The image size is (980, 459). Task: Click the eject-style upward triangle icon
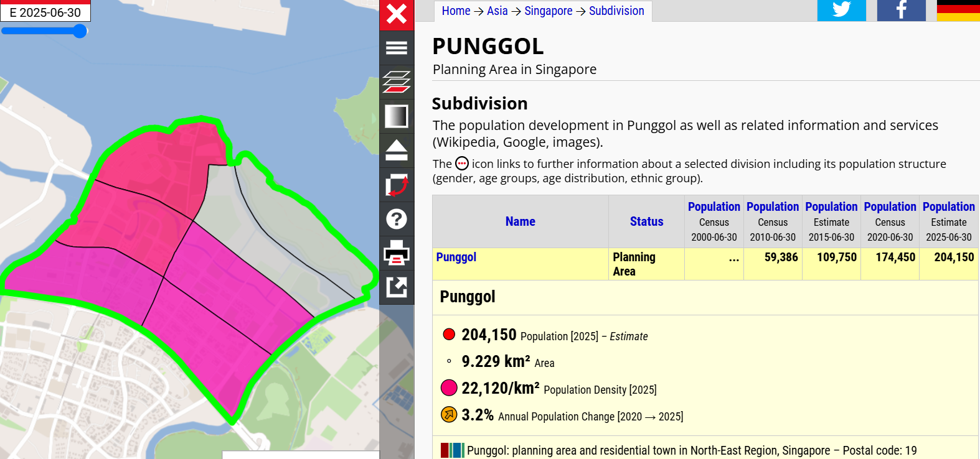click(x=397, y=151)
